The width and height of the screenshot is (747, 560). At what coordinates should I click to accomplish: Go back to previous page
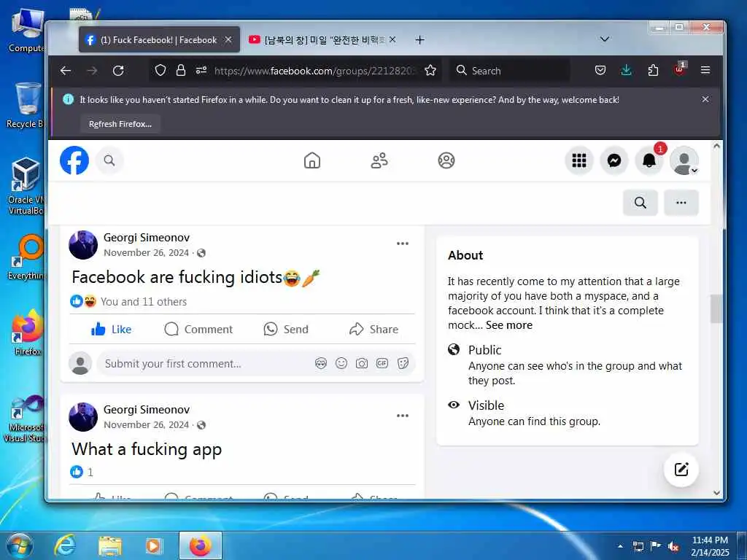point(66,71)
